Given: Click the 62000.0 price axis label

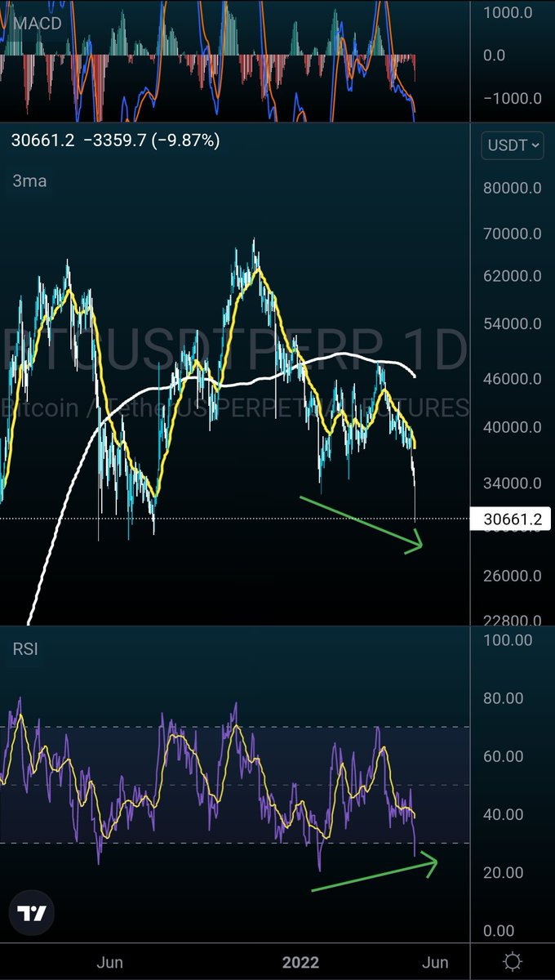Looking at the screenshot, I should [x=512, y=277].
